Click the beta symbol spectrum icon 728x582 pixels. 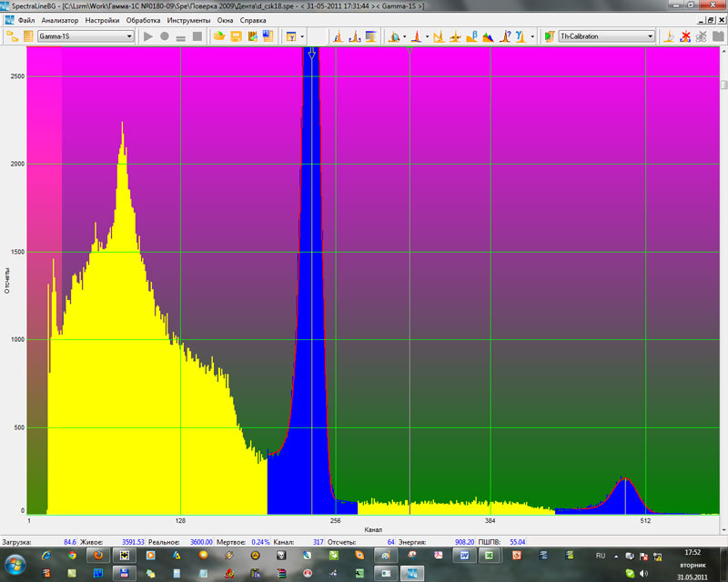point(470,36)
